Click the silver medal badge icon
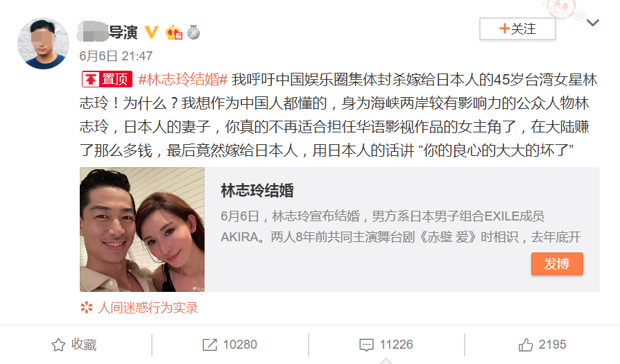620x364 pixels. [x=193, y=32]
